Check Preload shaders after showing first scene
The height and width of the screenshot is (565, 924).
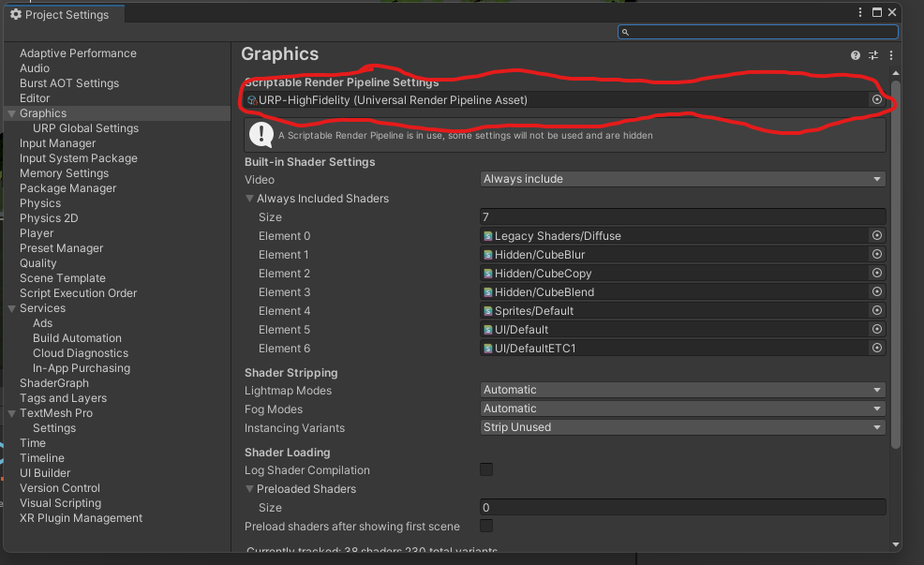coord(485,526)
